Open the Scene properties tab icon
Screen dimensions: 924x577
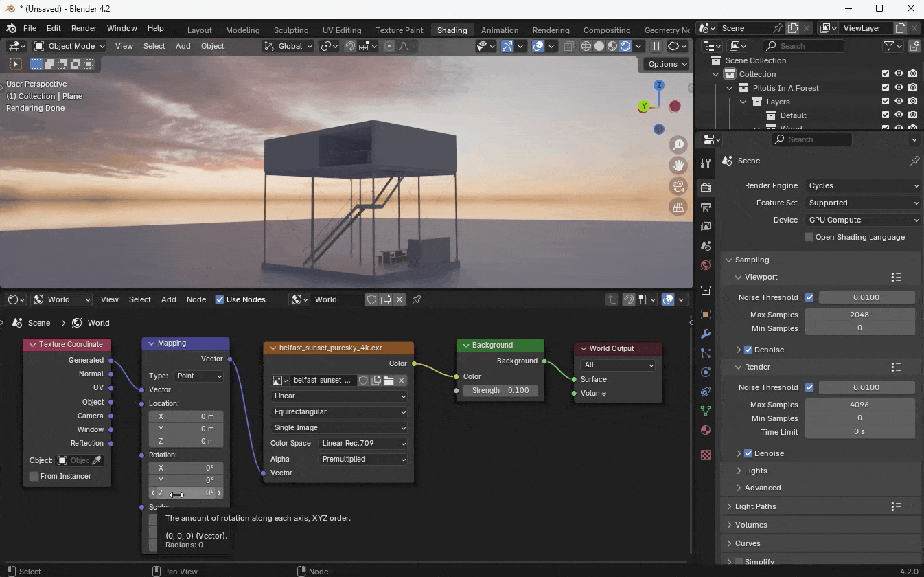tap(705, 245)
